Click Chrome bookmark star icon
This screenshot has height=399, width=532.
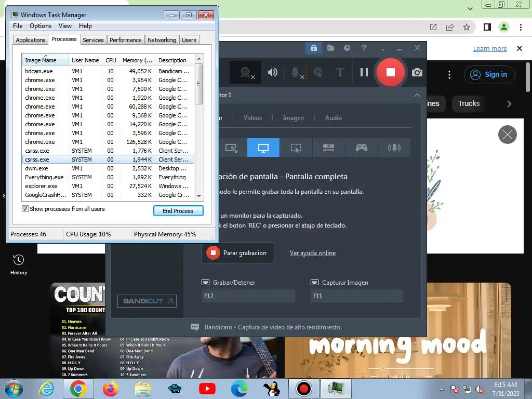pyautogui.click(x=467, y=27)
